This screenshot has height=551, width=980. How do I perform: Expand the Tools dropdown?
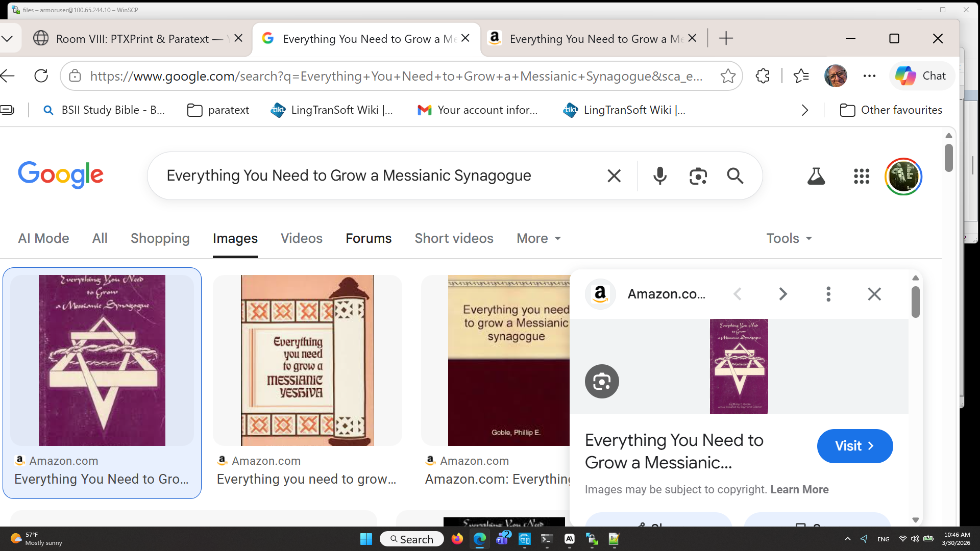[789, 238]
